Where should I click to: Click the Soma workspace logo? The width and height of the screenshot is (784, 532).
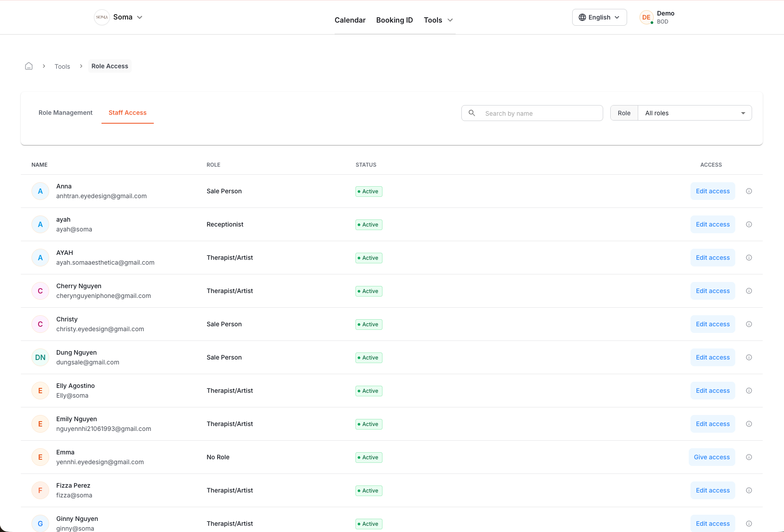tap(101, 17)
